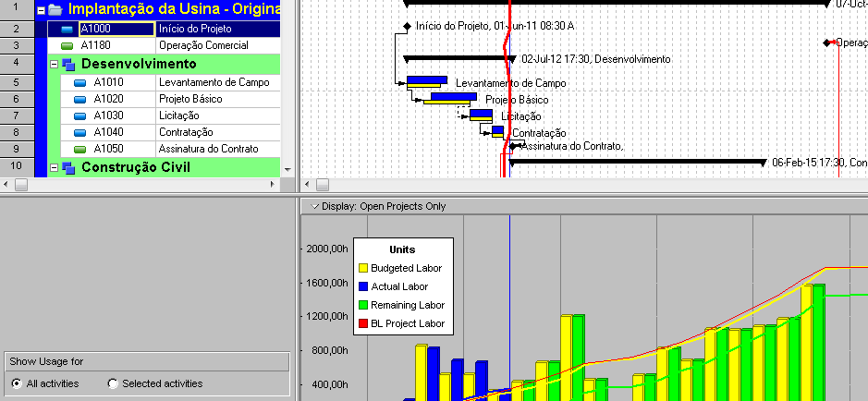Click the Levantamento de Campo Gantt bar
The image size is (868, 401).
pyautogui.click(x=427, y=80)
